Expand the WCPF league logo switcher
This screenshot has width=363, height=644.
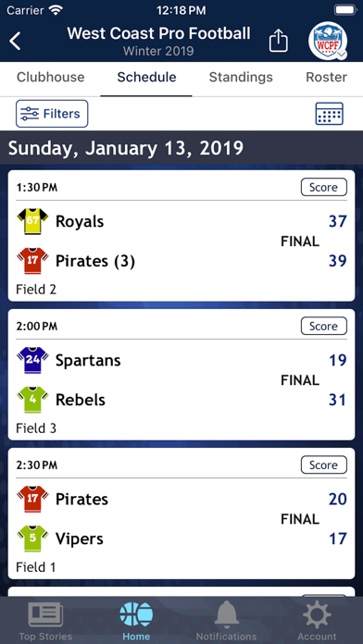coord(328,41)
